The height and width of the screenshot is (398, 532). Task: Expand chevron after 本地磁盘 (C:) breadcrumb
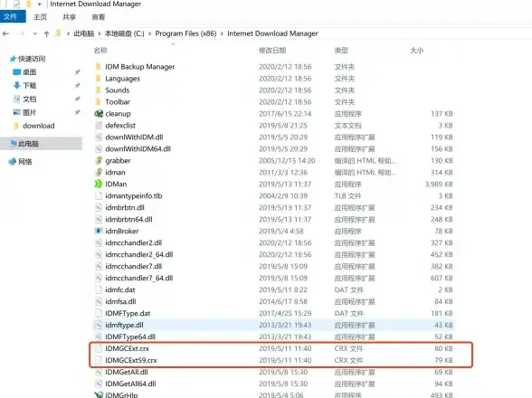(x=149, y=33)
